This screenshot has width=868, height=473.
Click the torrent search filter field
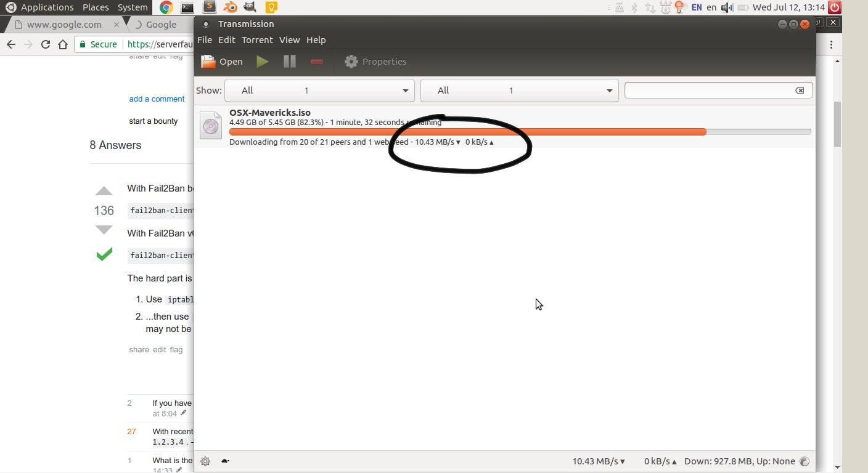709,91
